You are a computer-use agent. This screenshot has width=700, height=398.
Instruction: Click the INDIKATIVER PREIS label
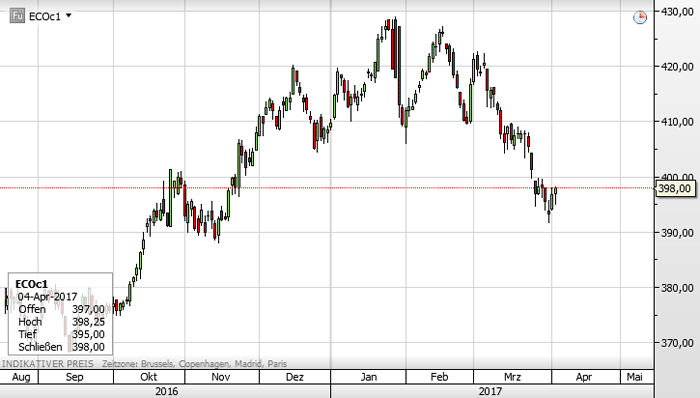[x=48, y=364]
